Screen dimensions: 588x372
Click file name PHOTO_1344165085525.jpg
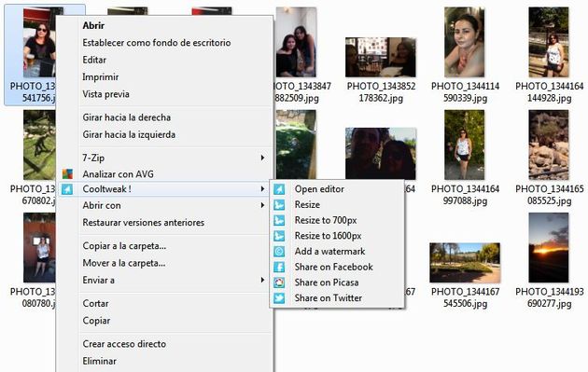(550, 195)
